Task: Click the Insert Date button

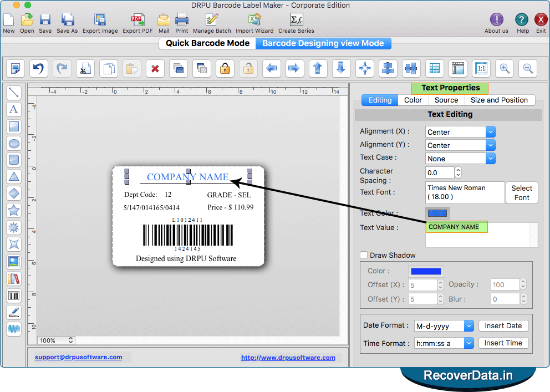Action: click(503, 325)
